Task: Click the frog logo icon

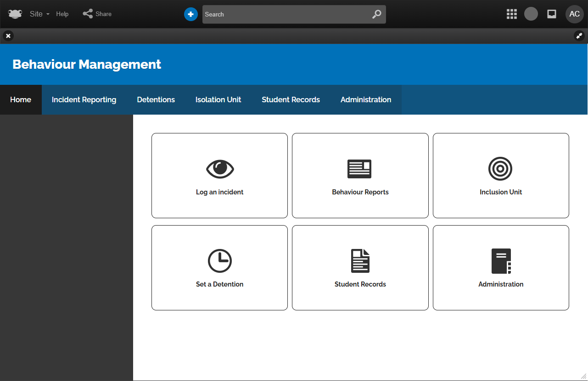Action: [15, 14]
